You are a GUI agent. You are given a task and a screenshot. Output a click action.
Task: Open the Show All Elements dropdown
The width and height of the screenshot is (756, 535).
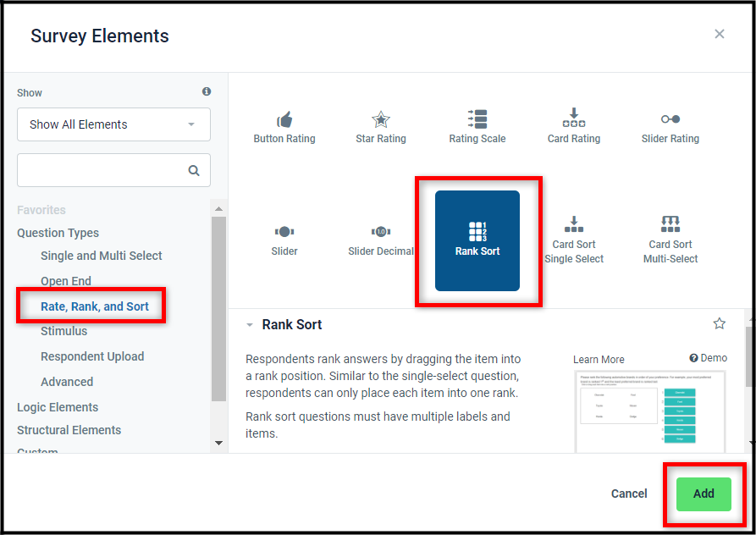(x=113, y=124)
